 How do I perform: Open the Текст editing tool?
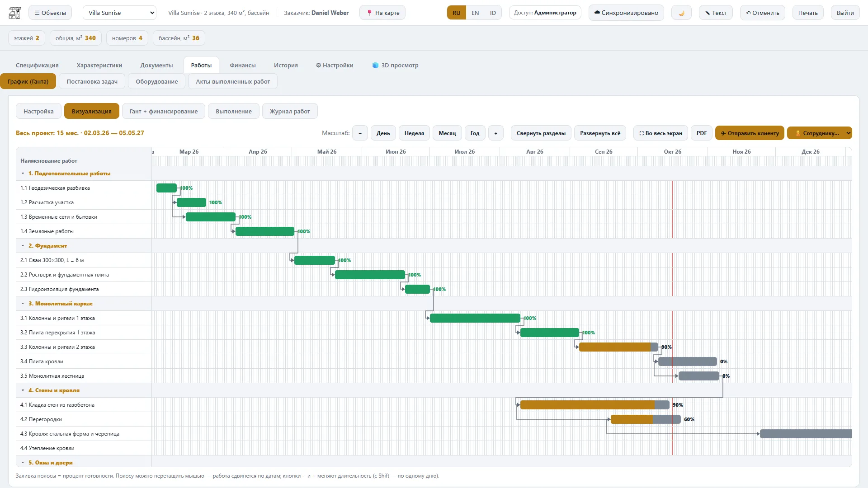tap(716, 13)
